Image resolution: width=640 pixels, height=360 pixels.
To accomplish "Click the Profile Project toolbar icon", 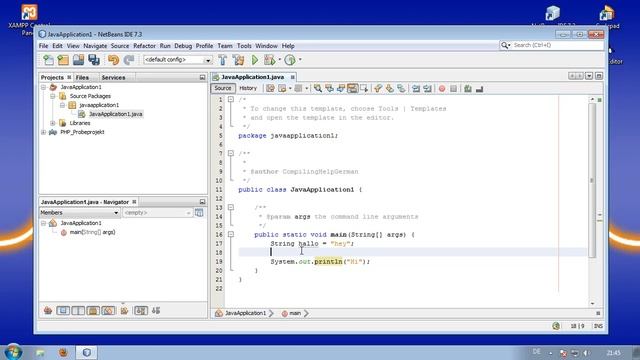I will (x=290, y=60).
